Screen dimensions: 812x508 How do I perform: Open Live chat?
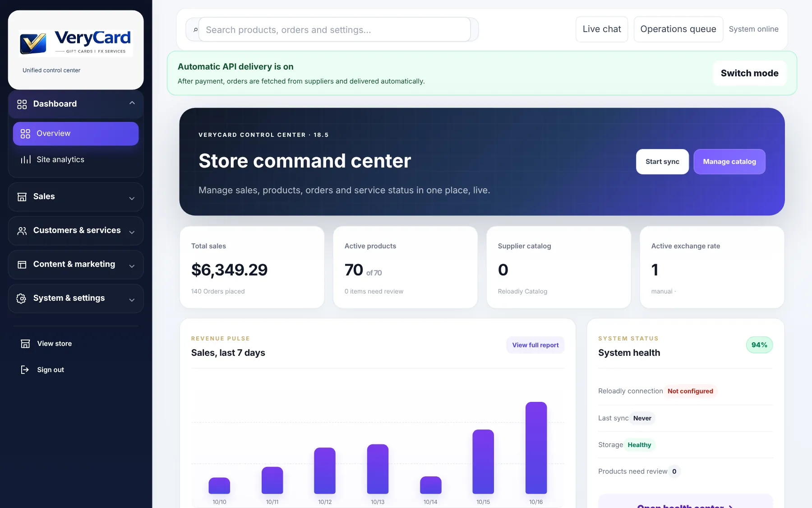[x=602, y=29]
